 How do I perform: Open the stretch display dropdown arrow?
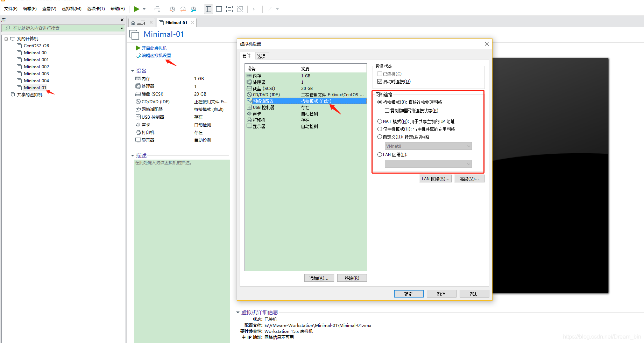[277, 9]
